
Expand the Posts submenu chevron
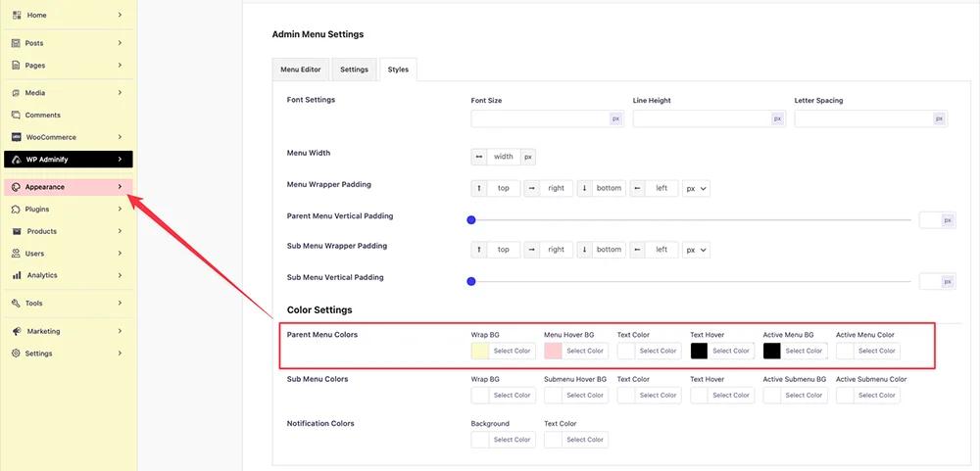point(120,43)
